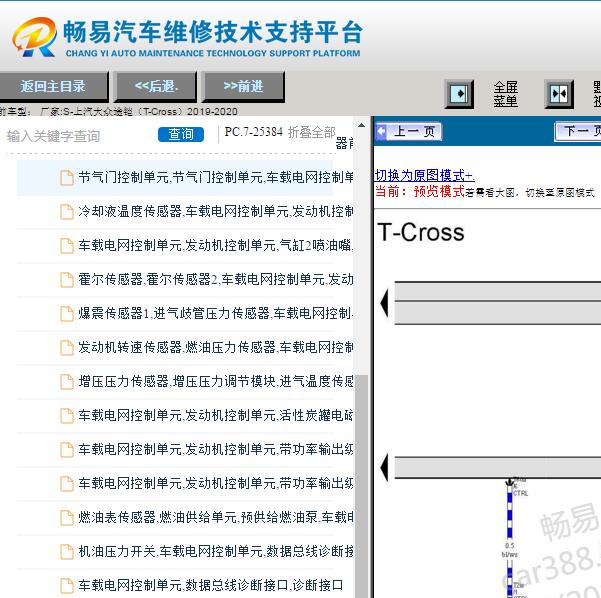Click the panel collapse arrows icon

coord(559,94)
